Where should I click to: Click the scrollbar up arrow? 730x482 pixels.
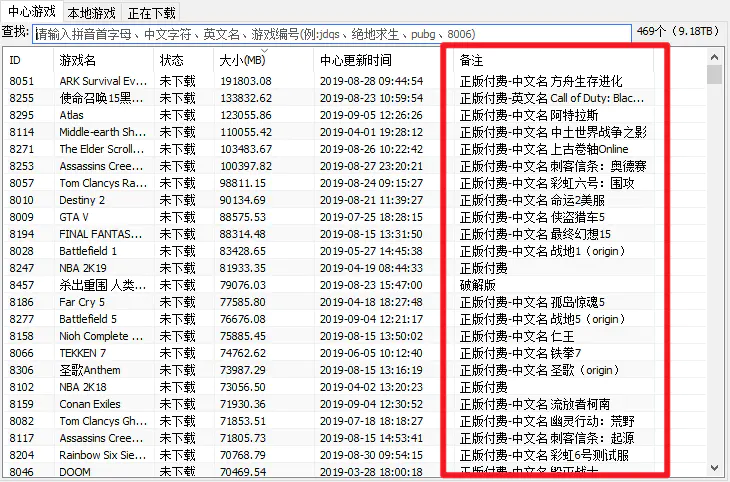(714, 57)
